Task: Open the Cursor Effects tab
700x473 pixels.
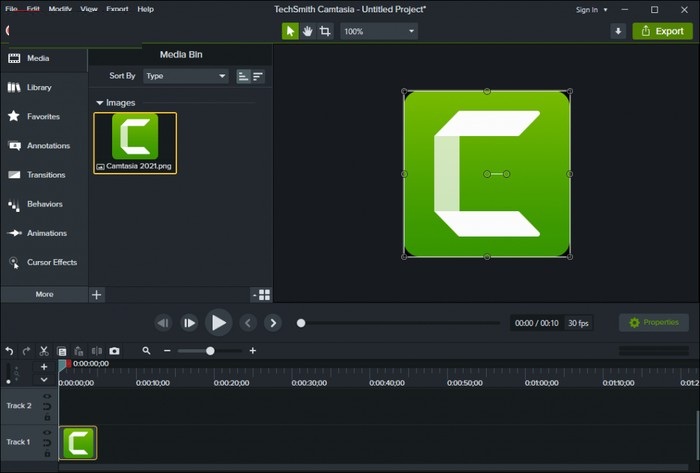Action: click(44, 262)
